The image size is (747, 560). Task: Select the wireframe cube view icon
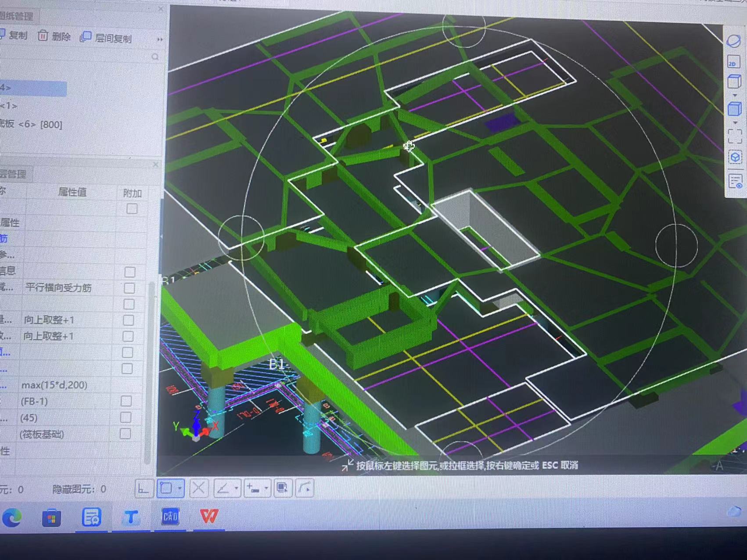click(734, 82)
